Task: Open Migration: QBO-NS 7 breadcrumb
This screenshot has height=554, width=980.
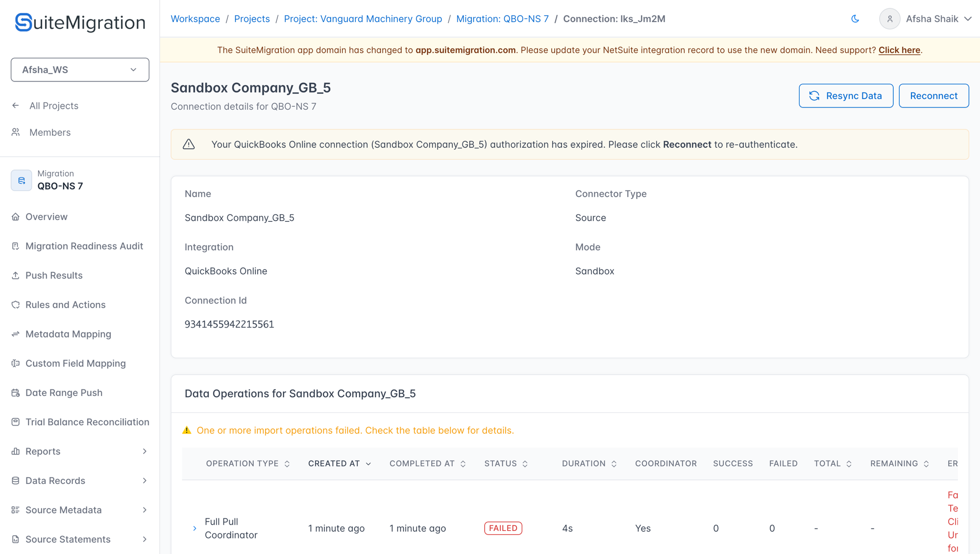Action: tap(502, 19)
